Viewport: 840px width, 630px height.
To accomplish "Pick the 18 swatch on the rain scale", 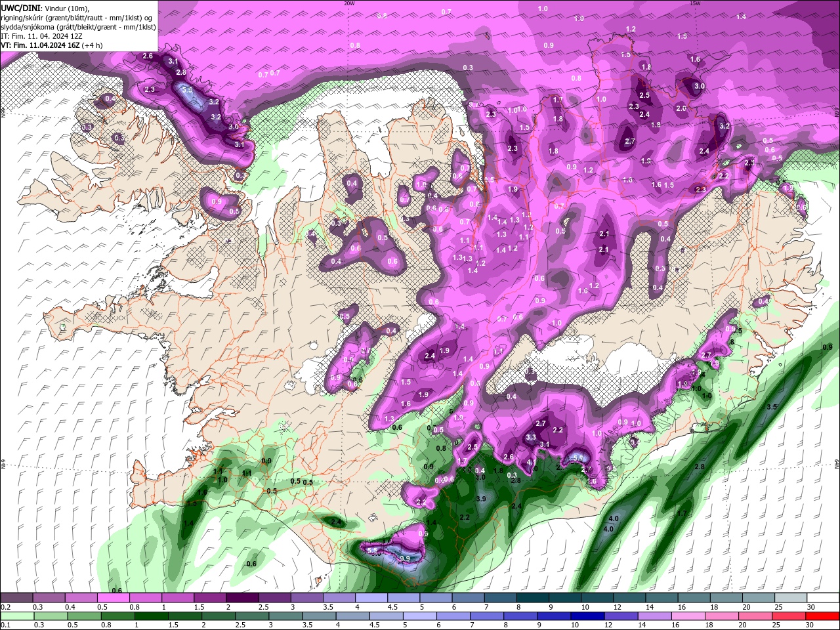I will pos(722,617).
